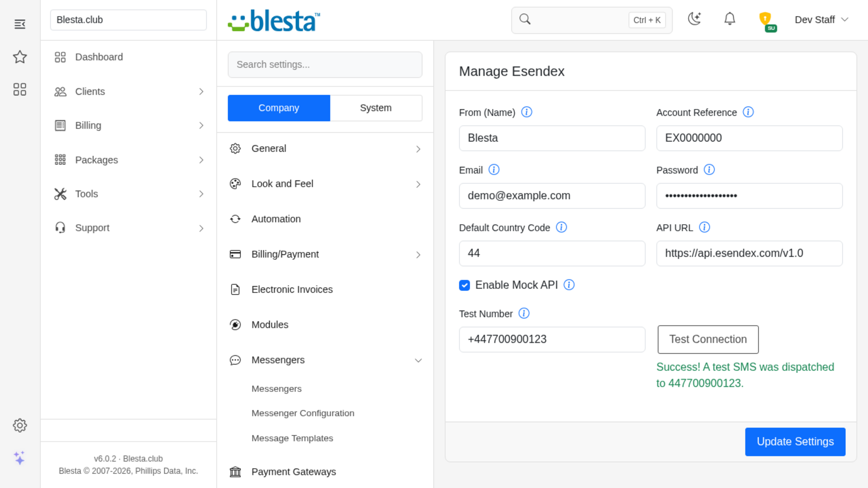Viewport: 868px width, 488px height.
Task: Show info tooltip for Test Number
Action: [x=524, y=314]
